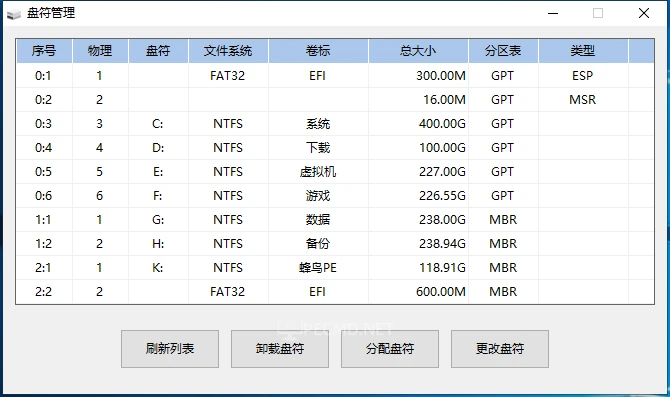This screenshot has height=397, width=670.
Task: Select the C: drive letter cell
Action: click(158, 124)
